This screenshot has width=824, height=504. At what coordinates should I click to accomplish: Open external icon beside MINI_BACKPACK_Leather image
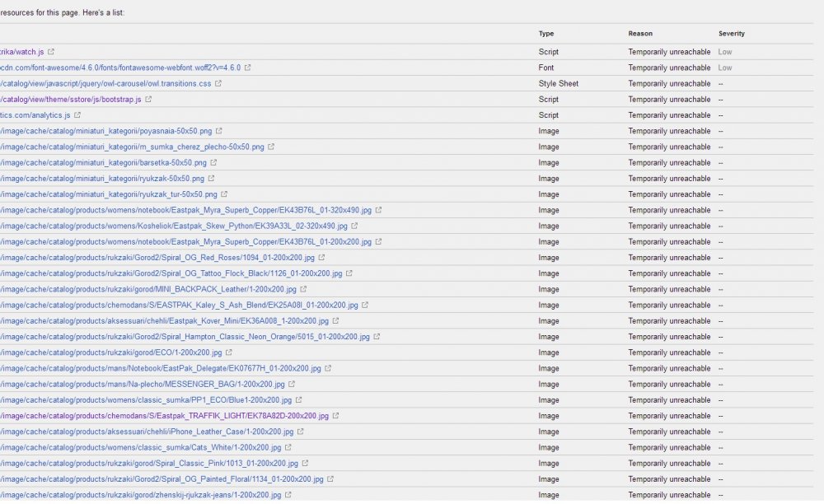pyautogui.click(x=303, y=289)
